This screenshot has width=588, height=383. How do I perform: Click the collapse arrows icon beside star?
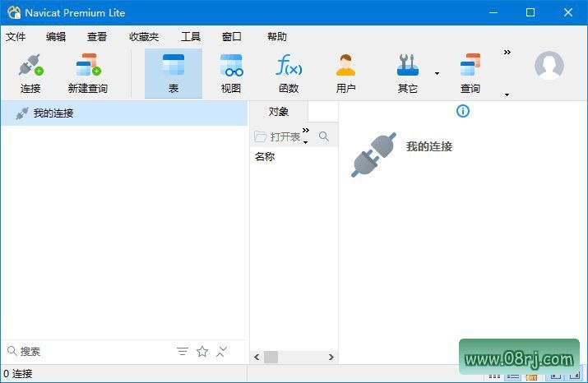pos(221,351)
